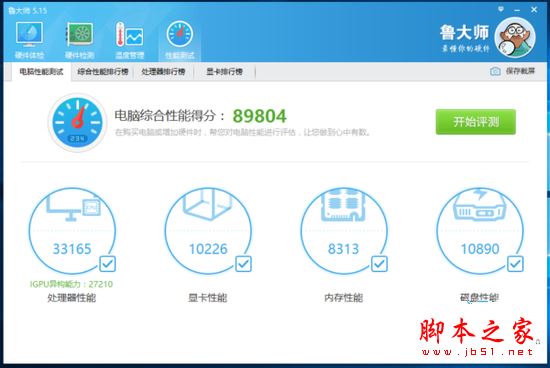Uncheck the 处理器性能 test checkbox
Viewport: 550px width, 368px height.
point(107,264)
